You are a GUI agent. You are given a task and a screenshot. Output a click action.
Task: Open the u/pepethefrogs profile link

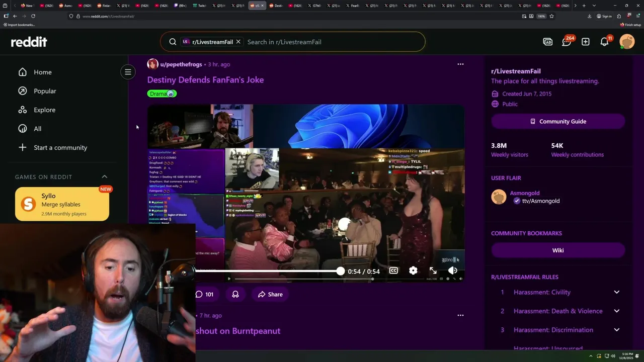181,64
